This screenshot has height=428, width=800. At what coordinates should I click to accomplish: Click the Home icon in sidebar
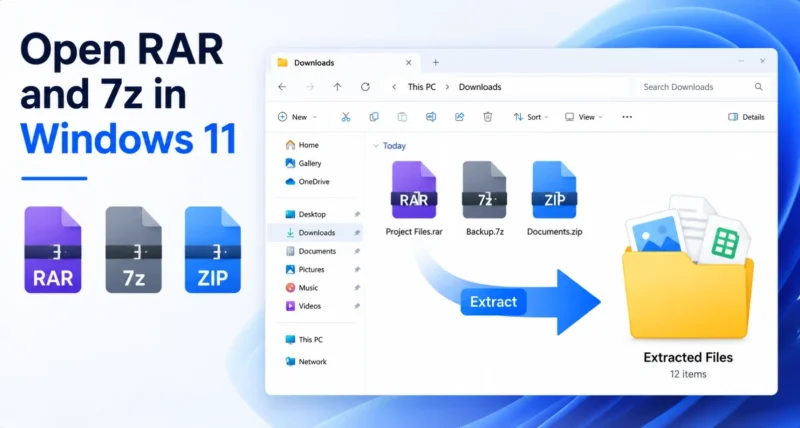[x=290, y=145]
